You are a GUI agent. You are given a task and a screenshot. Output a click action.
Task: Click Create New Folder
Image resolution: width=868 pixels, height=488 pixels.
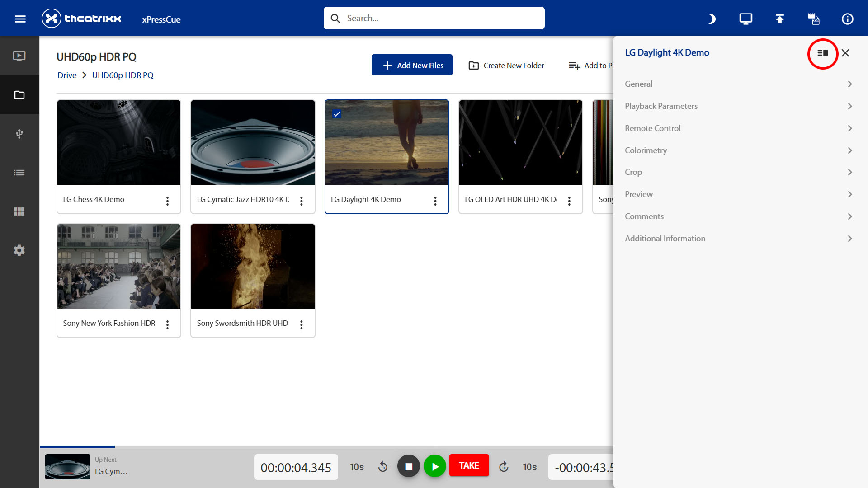[506, 66]
